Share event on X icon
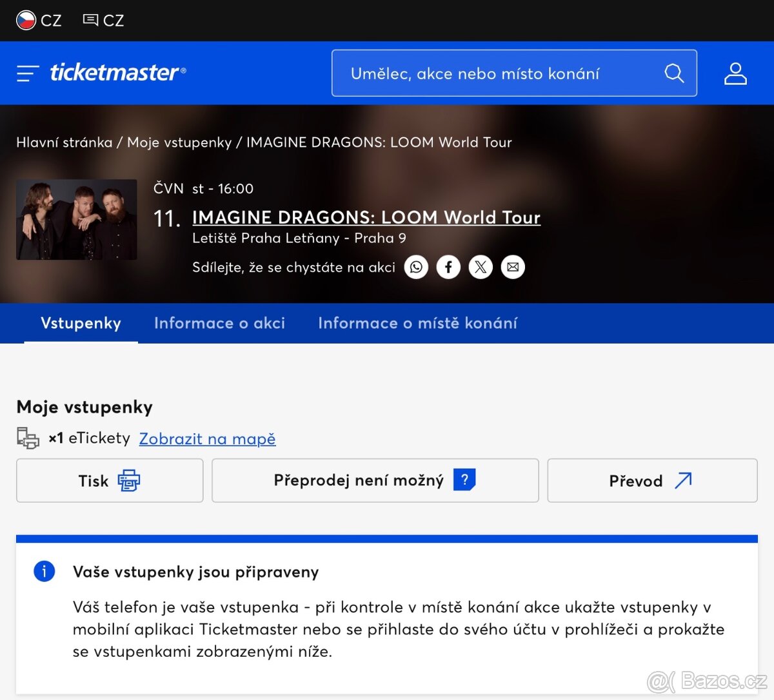The width and height of the screenshot is (774, 700). [481, 267]
